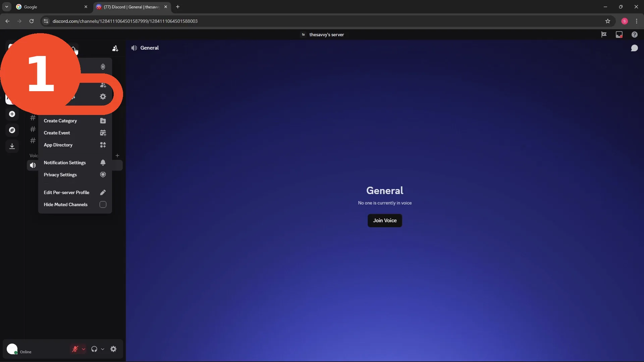
Task: Open User Settings gear at bottom
Action: [113, 349]
